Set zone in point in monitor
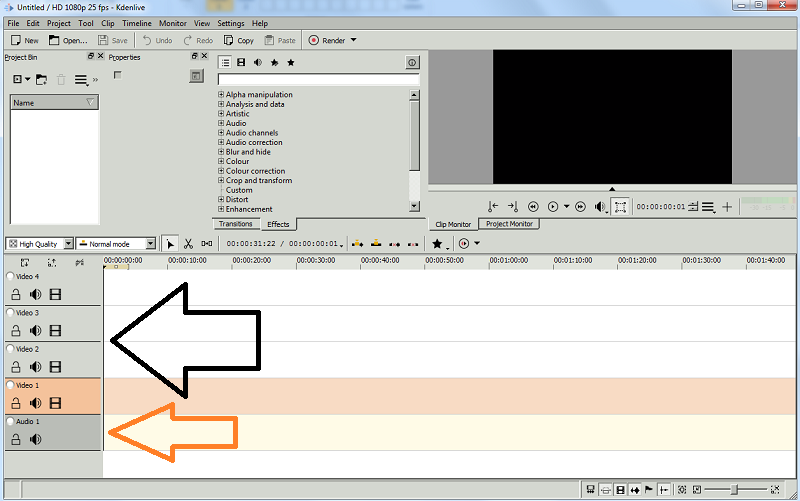 [x=493, y=207]
